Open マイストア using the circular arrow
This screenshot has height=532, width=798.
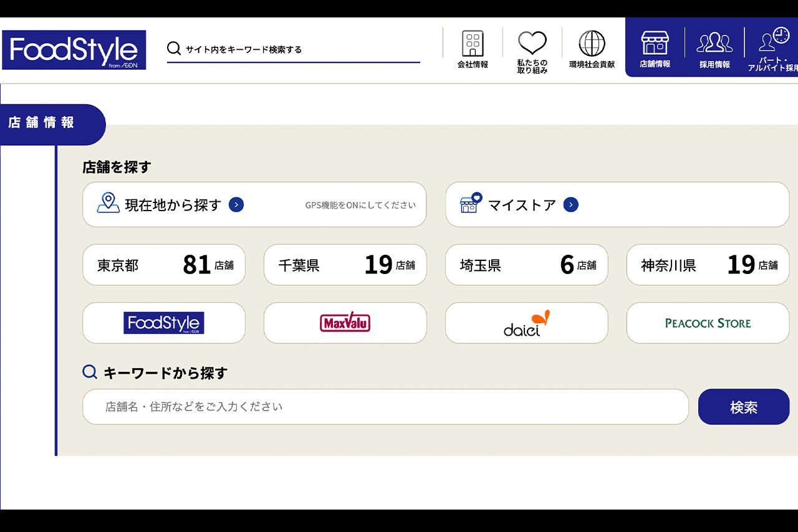point(570,204)
